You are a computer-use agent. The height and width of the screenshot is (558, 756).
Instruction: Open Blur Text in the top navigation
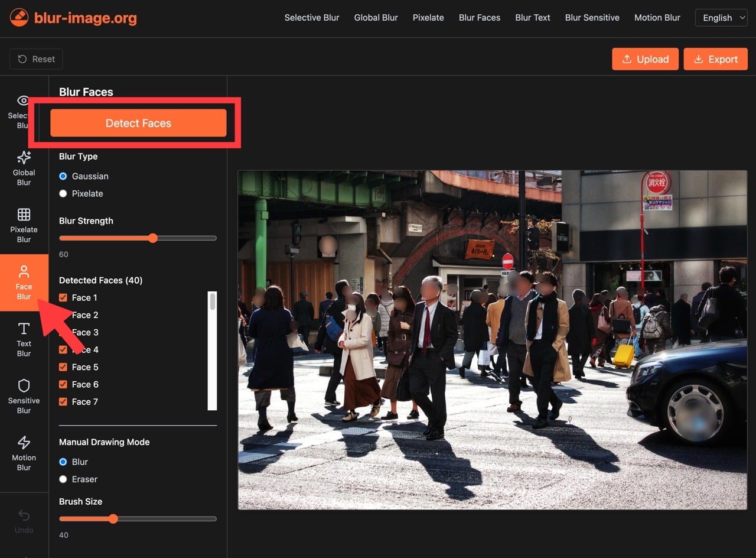[533, 18]
